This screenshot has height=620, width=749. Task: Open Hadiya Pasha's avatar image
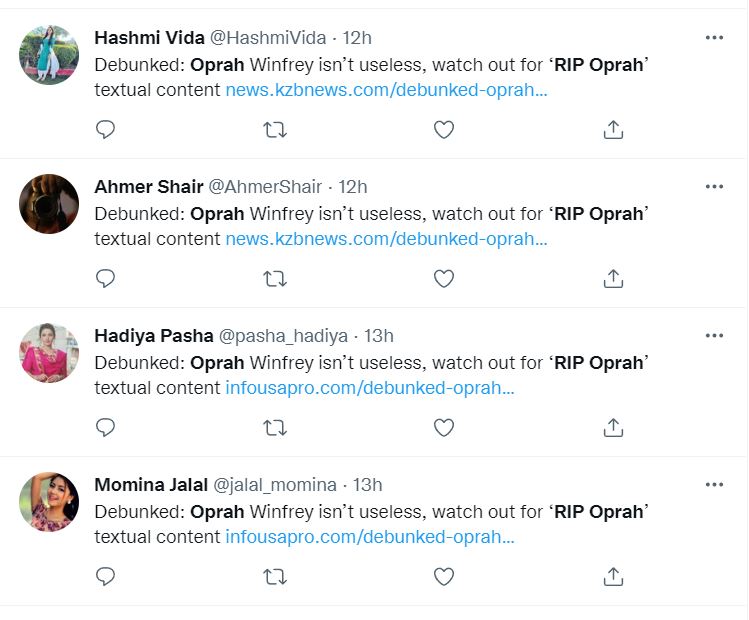click(49, 353)
